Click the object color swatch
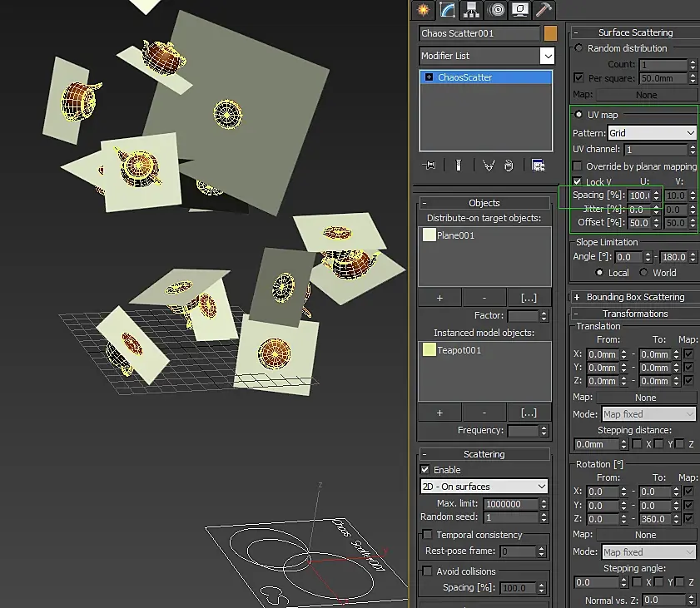The width and height of the screenshot is (700, 608). click(x=550, y=34)
